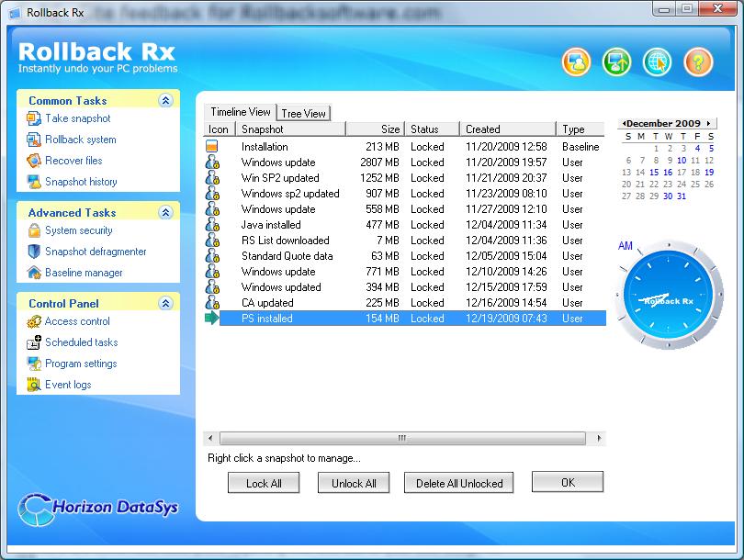
Task: Switch to the Timeline View tab
Action: click(240, 110)
